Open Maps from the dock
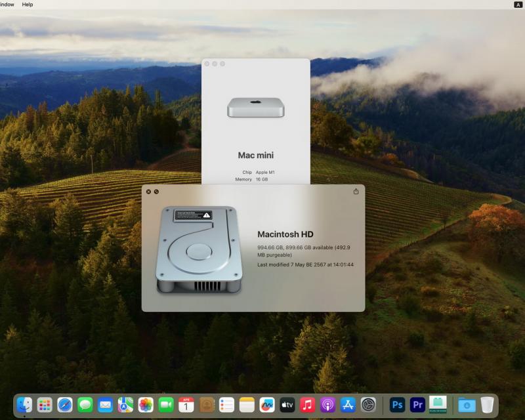 pos(125,405)
